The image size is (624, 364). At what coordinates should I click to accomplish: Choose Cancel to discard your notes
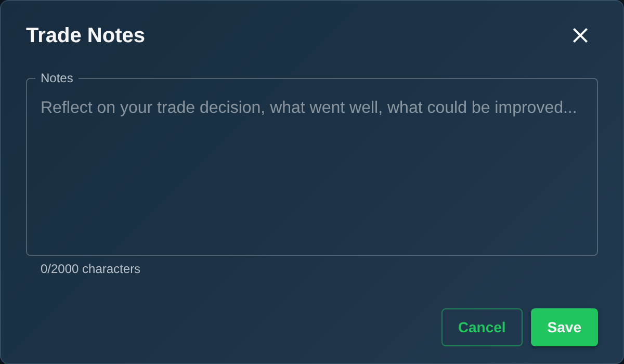coord(482,327)
